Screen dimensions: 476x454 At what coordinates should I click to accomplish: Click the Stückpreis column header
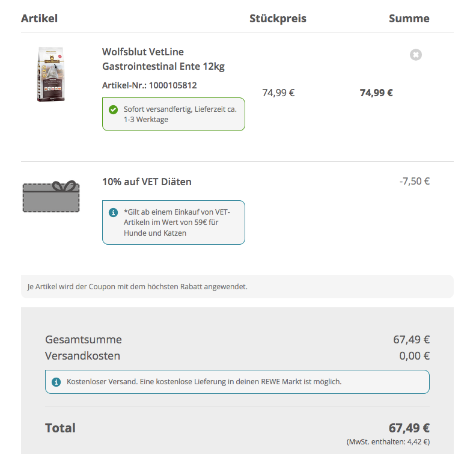278,18
